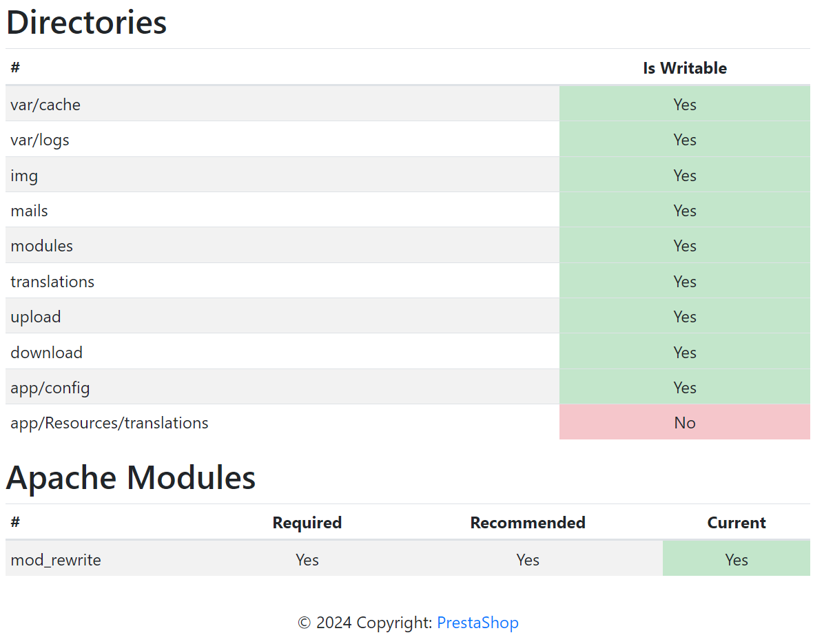The image size is (813, 644).
Task: Click the app/config directory entry
Action: pyautogui.click(x=50, y=388)
